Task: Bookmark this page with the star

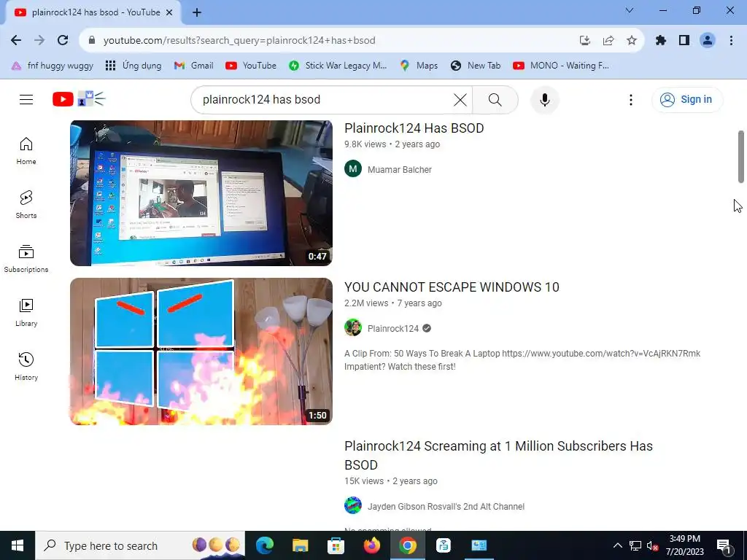Action: click(x=632, y=41)
